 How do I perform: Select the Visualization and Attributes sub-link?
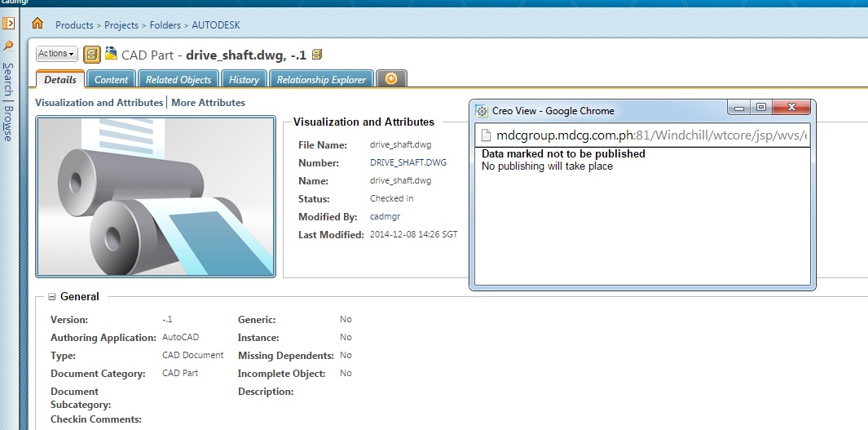(x=99, y=103)
